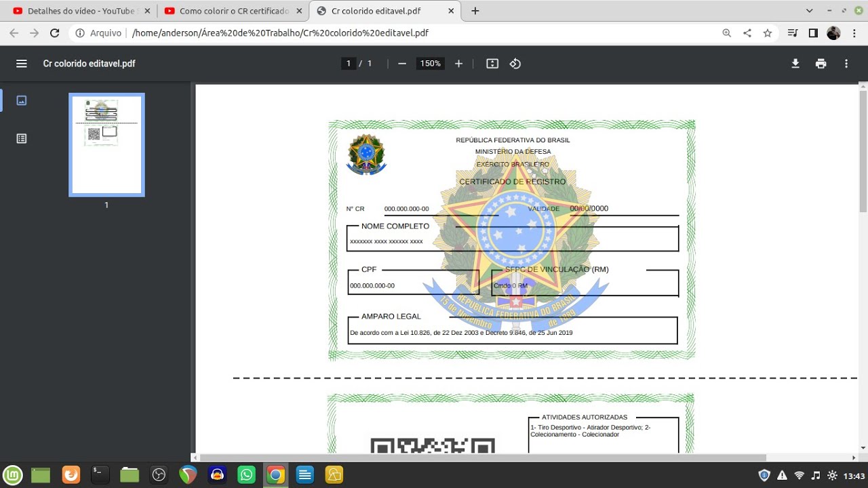Show the thumbnails panel view
868x488 pixels.
[x=22, y=100]
